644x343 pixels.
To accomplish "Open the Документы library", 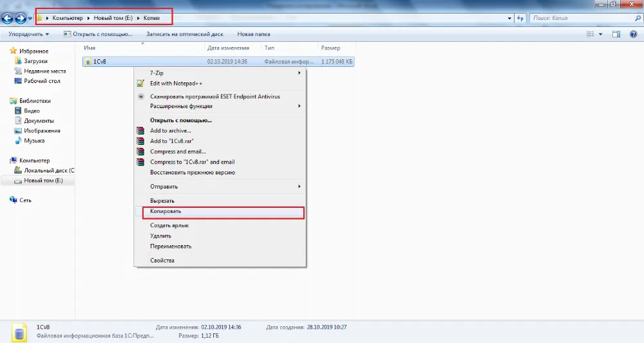I will tap(39, 120).
